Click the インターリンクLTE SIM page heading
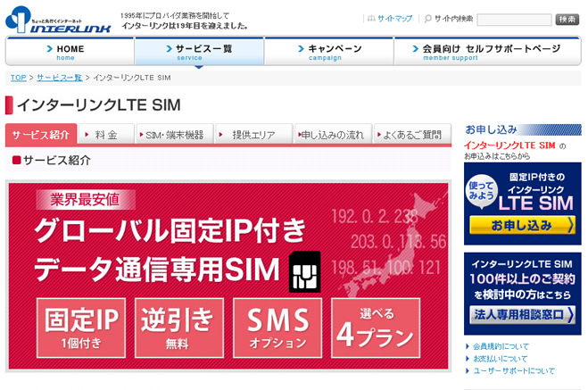 pyautogui.click(x=99, y=105)
